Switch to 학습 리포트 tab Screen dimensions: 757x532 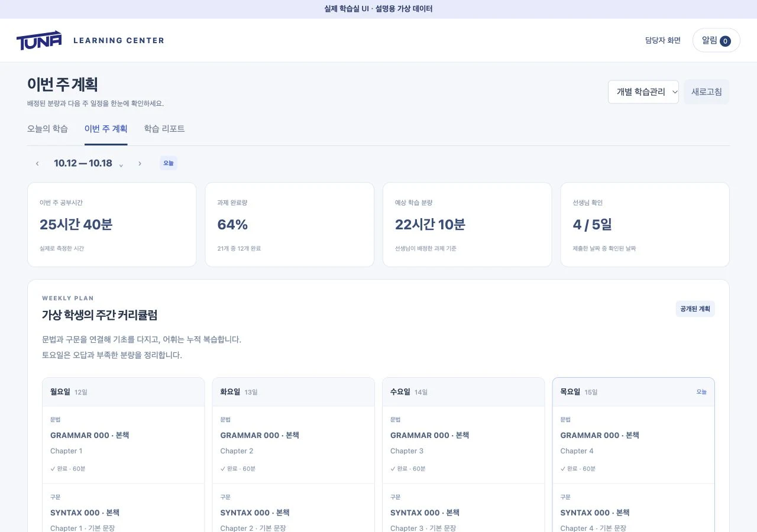coord(164,129)
